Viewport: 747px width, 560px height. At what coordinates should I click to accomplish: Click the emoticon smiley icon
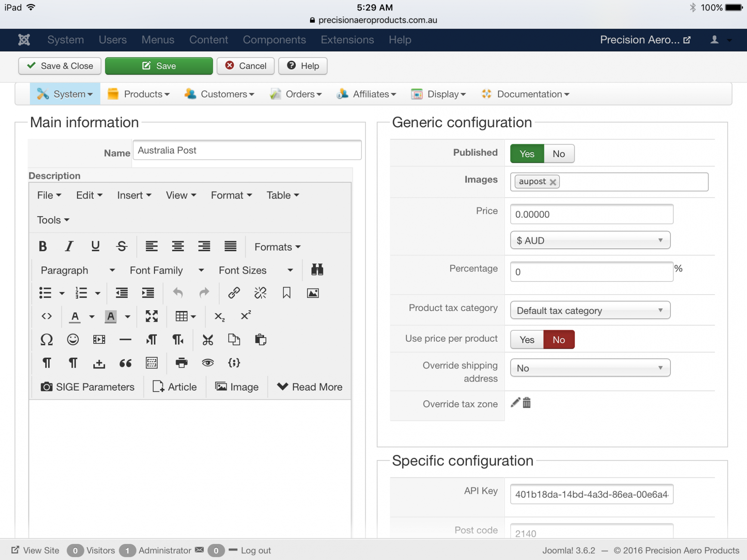point(73,339)
